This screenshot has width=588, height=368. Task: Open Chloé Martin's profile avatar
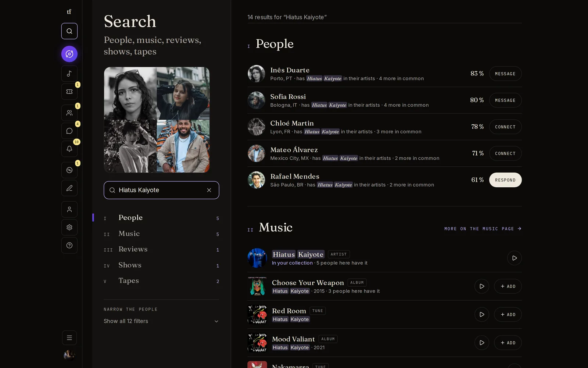257,127
